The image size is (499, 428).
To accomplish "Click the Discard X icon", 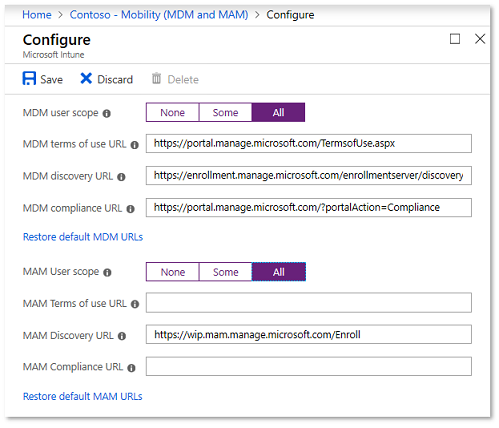I will (86, 79).
